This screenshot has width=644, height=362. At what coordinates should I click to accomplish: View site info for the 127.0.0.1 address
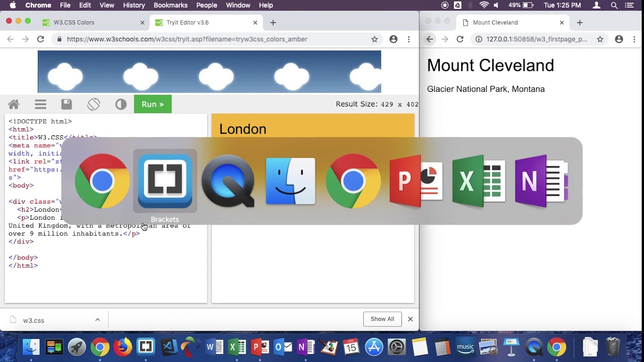pos(478,39)
